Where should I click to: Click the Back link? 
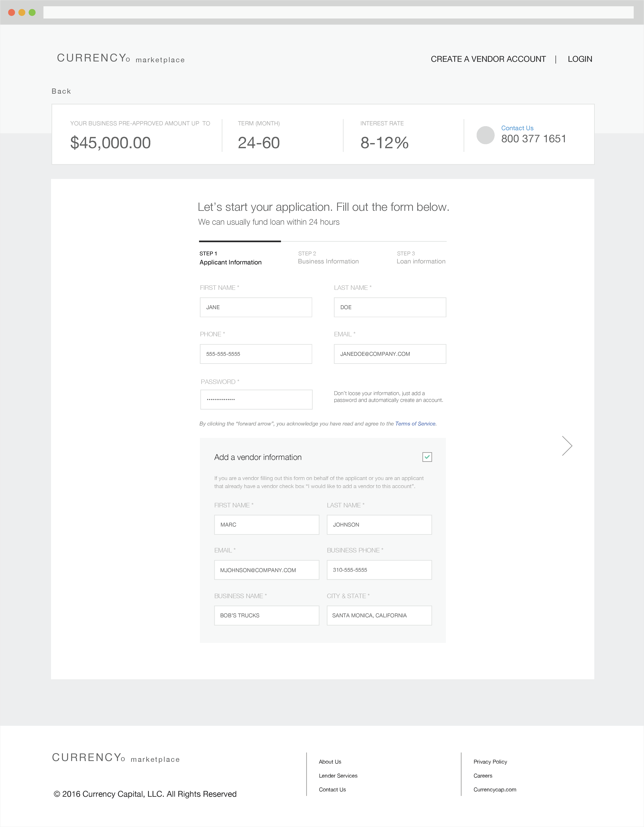61,91
